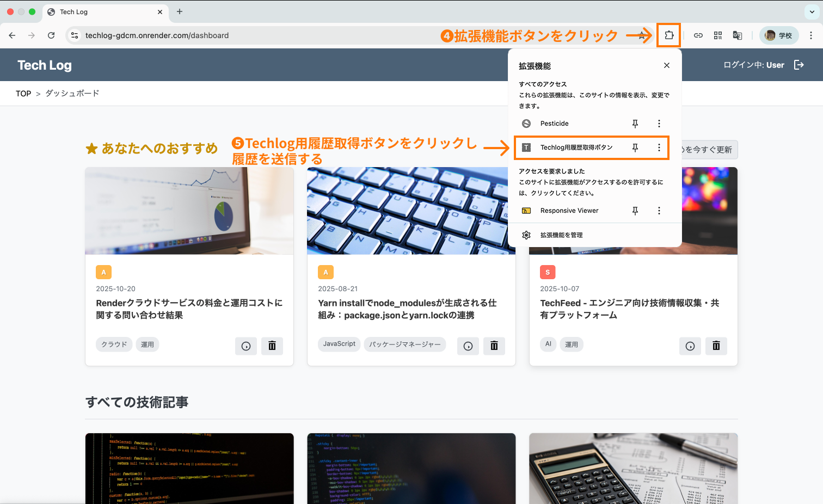
Task: Open the three-dot menu for Pesticide
Action: tap(659, 123)
